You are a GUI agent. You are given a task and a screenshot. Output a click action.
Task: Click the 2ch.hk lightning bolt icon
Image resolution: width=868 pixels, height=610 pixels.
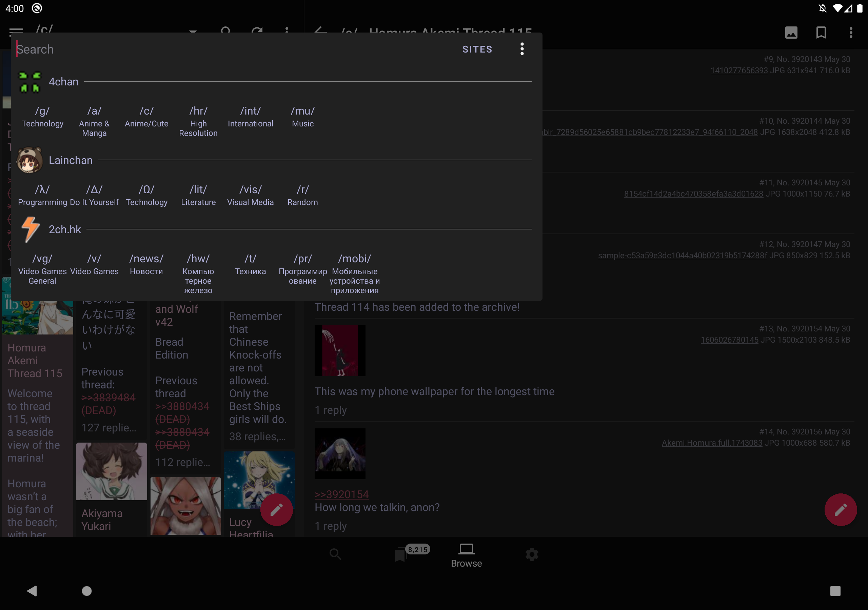pyautogui.click(x=30, y=229)
